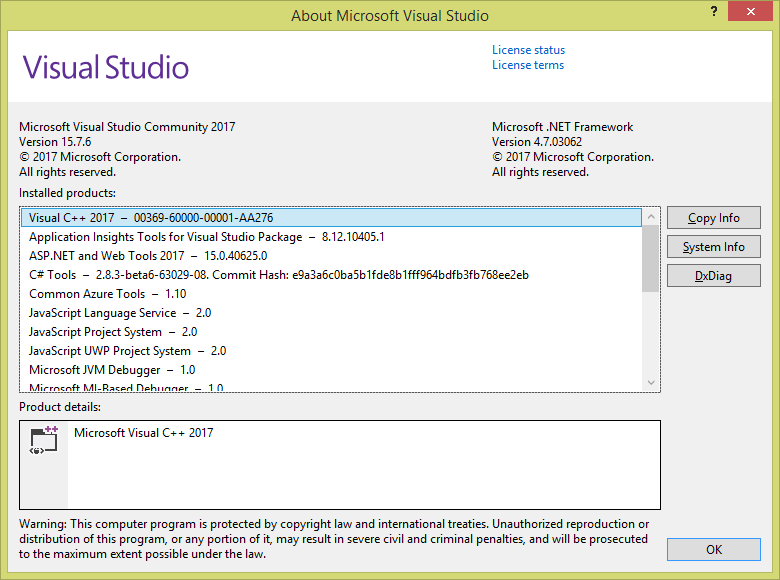Click the Microsoft Visual C++ 2017 details text
780x580 pixels.
click(x=143, y=433)
